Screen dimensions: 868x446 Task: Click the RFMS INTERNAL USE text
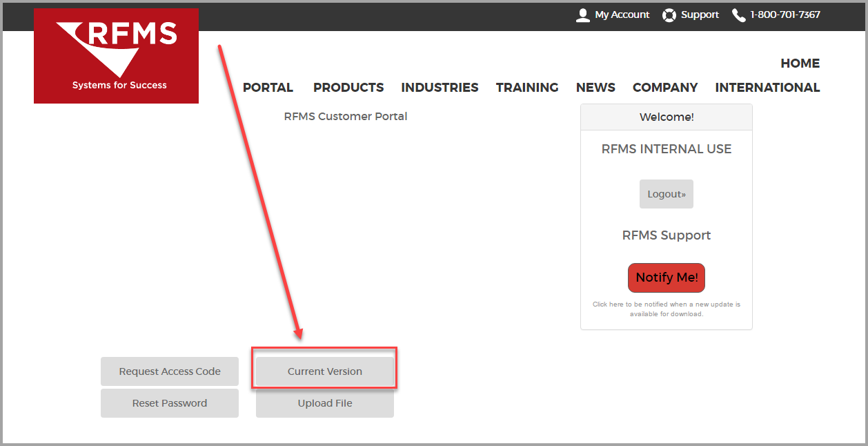coord(667,149)
